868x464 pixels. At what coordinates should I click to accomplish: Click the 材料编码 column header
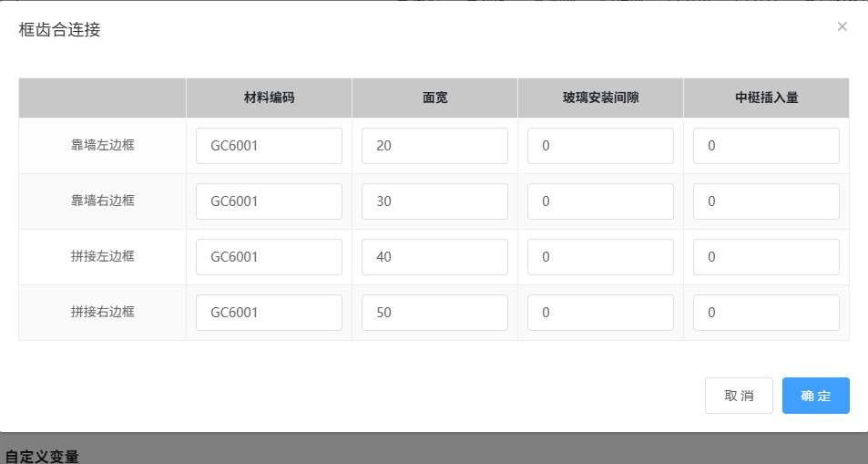pos(269,98)
